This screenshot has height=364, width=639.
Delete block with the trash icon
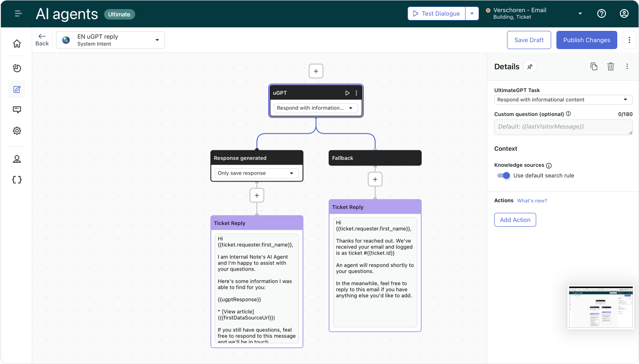click(x=611, y=66)
